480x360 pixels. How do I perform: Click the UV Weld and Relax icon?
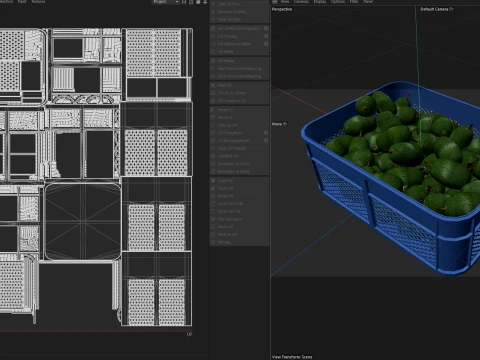pos(213,44)
